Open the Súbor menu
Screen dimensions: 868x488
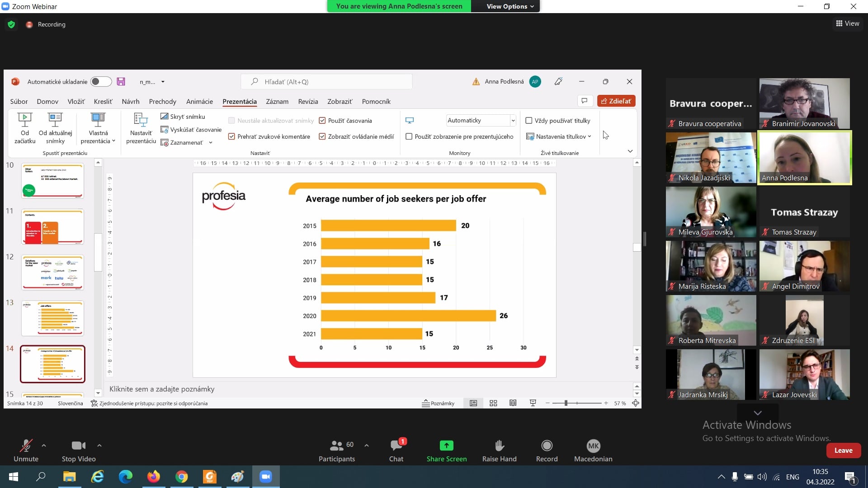(x=19, y=102)
